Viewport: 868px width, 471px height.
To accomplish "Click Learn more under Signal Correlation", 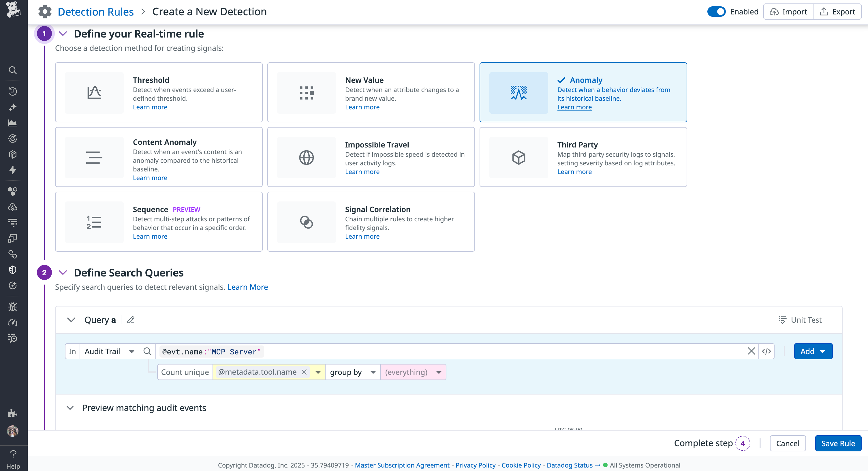I will pos(362,236).
